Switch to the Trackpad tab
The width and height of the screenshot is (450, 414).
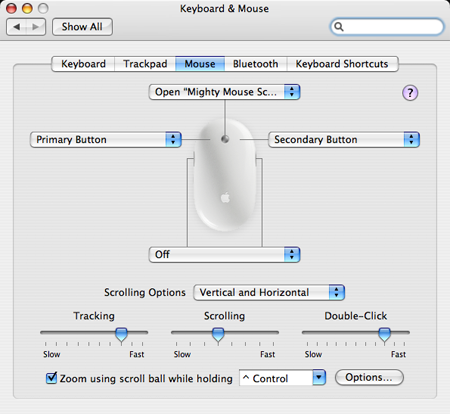[145, 64]
